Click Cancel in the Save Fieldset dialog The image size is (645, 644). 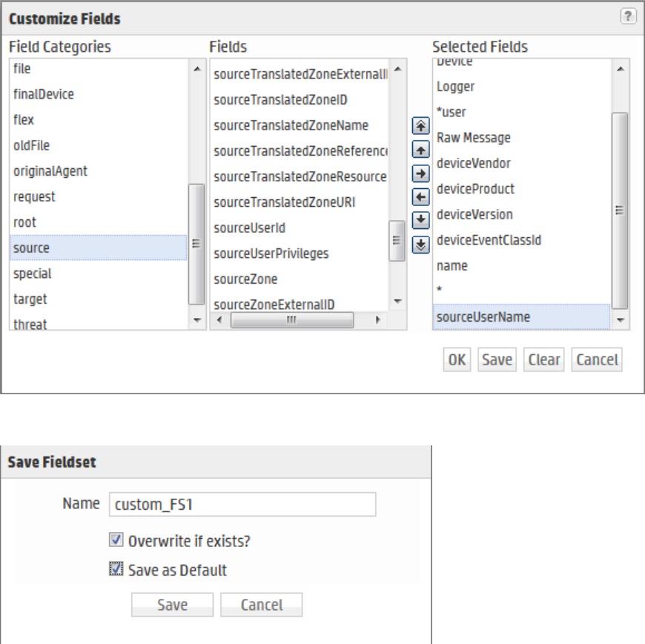[x=261, y=605]
